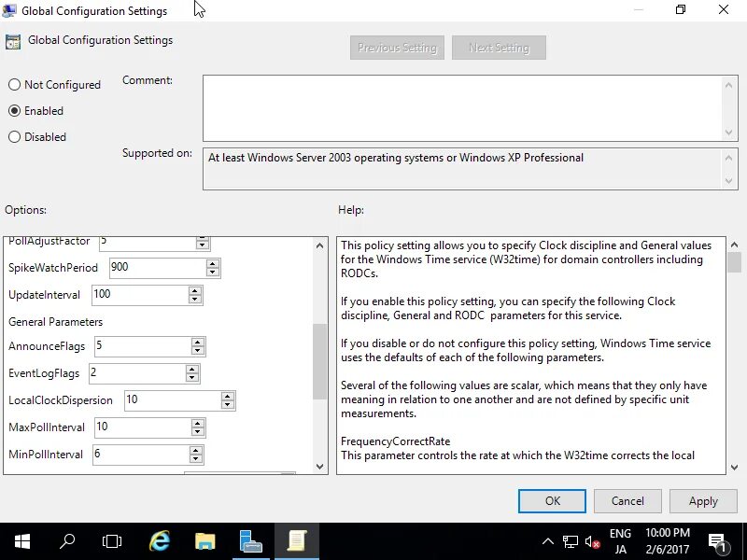Click the General Parameters heading text
This screenshot has height=560, width=747.
[56, 322]
